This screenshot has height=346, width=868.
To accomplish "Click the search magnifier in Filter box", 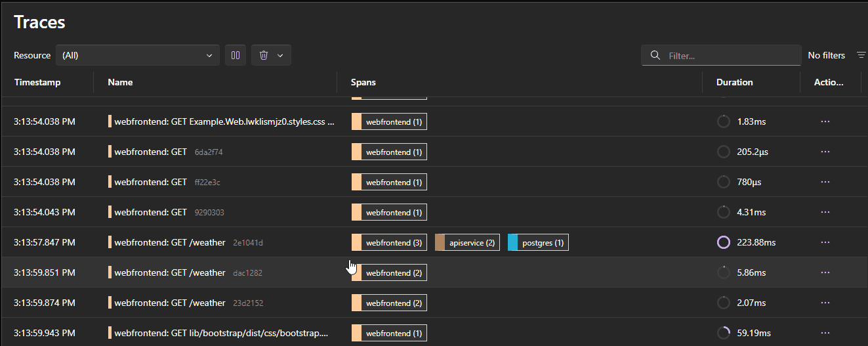I will click(x=655, y=55).
